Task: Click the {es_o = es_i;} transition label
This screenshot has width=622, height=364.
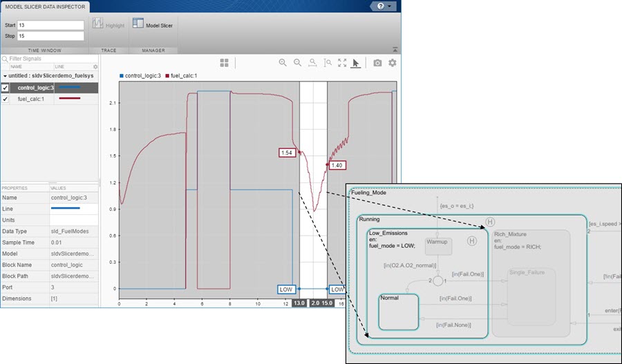Action: pyautogui.click(x=457, y=207)
